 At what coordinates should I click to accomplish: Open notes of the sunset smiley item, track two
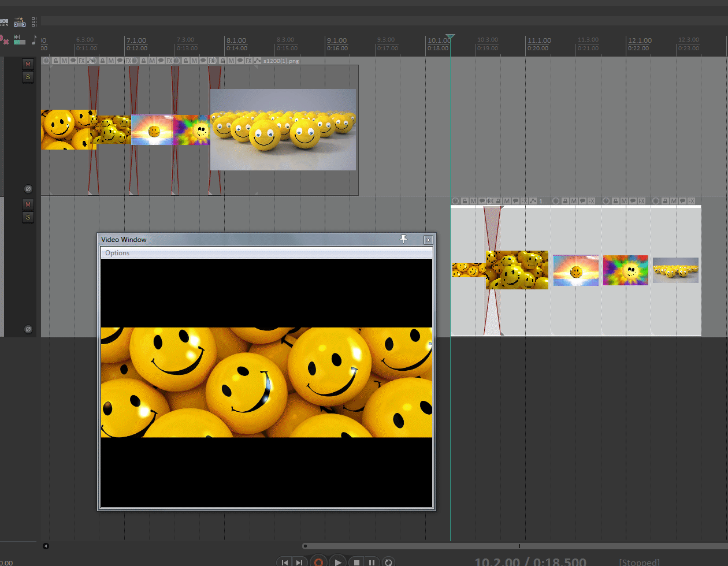click(582, 201)
